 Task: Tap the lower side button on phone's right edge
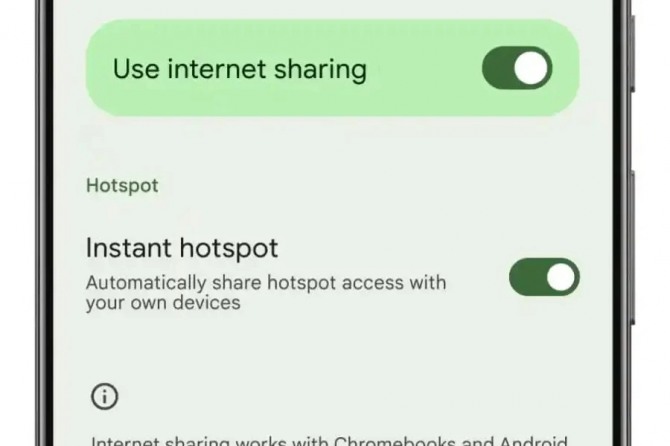633,248
